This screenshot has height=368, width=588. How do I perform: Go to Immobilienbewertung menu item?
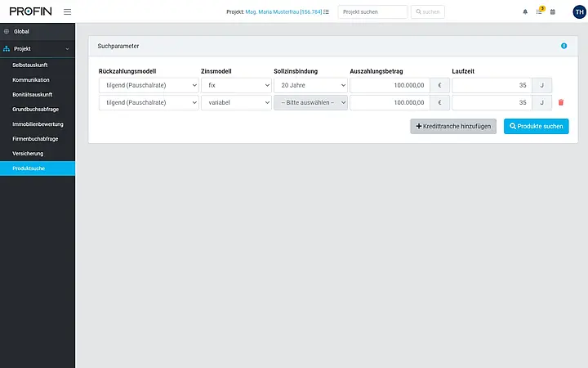tap(38, 124)
